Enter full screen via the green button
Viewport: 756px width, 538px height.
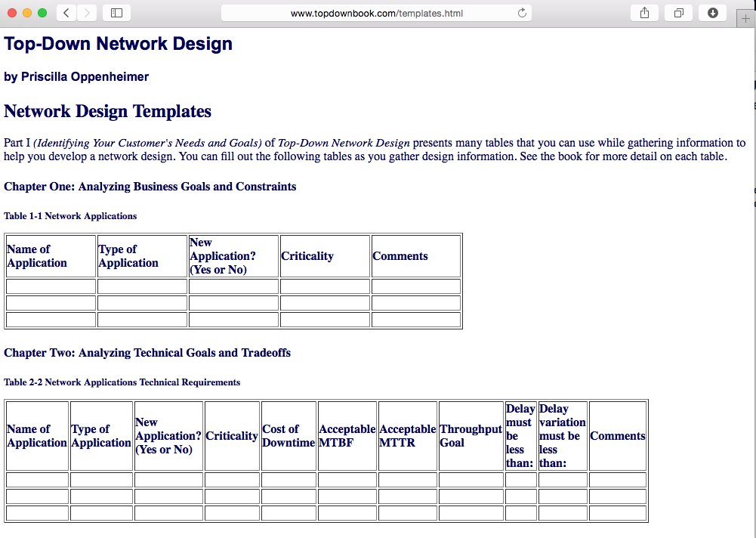(x=42, y=13)
